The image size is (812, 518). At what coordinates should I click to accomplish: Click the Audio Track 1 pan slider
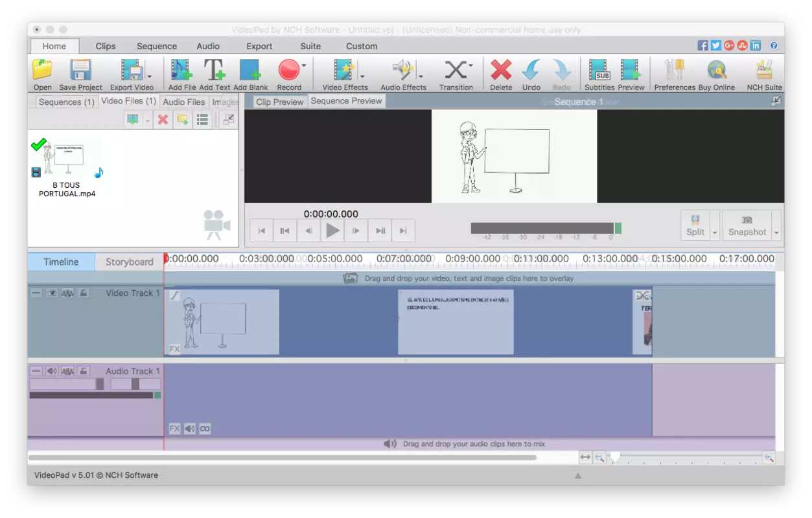point(135,384)
